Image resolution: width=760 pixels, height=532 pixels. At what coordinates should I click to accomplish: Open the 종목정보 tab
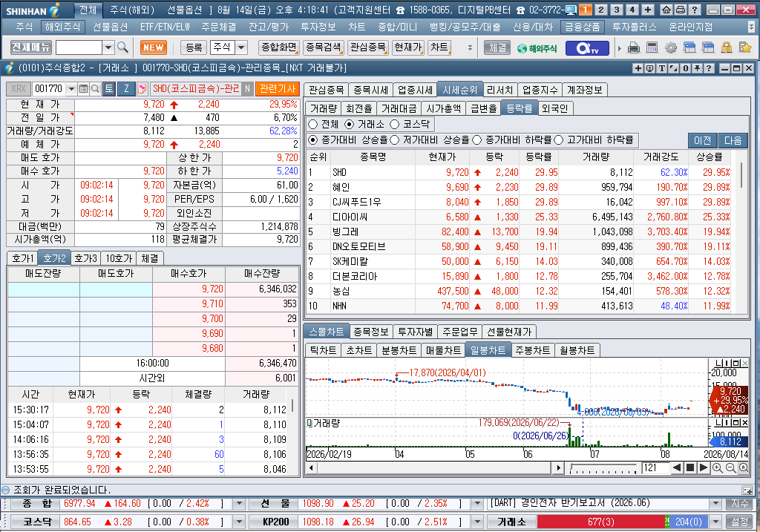coord(371,332)
